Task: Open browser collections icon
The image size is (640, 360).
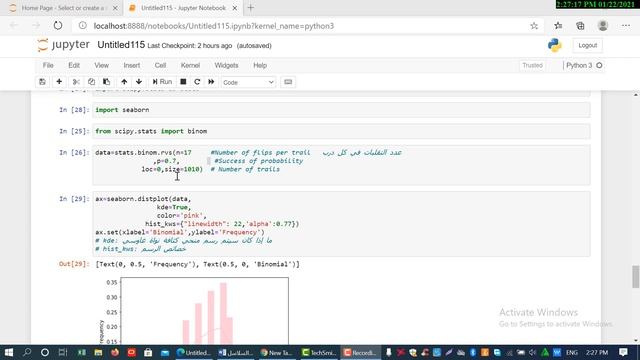Action: [580, 26]
